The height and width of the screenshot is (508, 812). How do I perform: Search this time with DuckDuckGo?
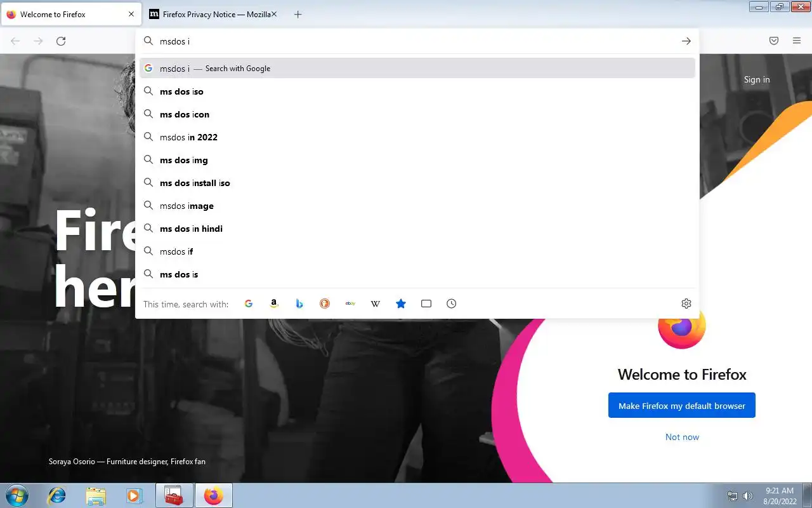tap(325, 304)
